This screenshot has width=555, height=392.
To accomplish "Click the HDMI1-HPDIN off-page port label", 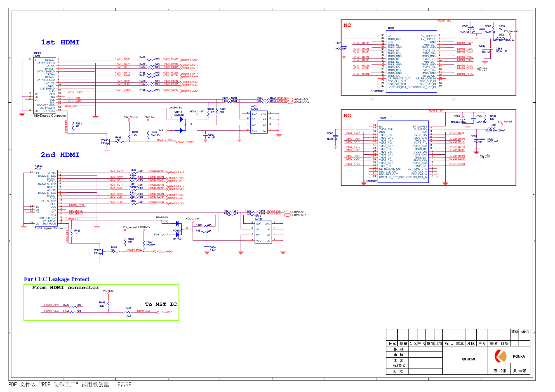I will [186, 142].
